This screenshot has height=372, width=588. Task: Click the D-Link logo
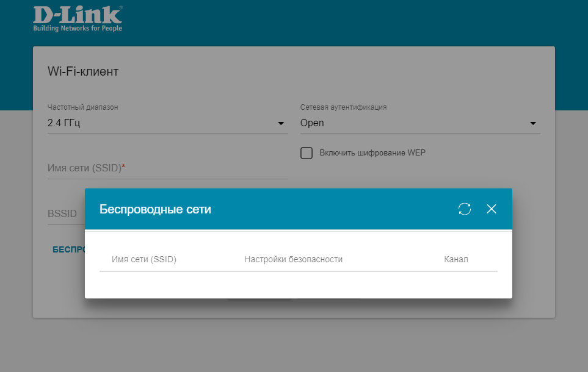tap(78, 18)
